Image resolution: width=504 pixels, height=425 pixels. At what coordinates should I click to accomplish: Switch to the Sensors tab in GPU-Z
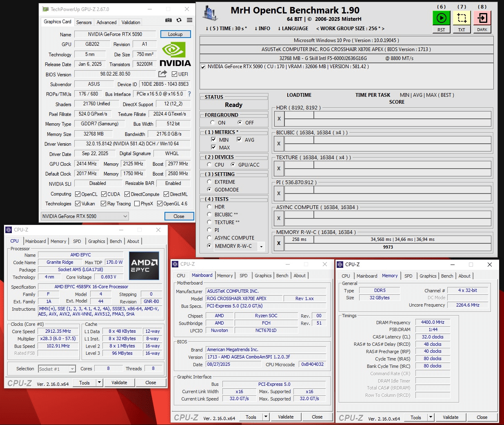coord(84,22)
